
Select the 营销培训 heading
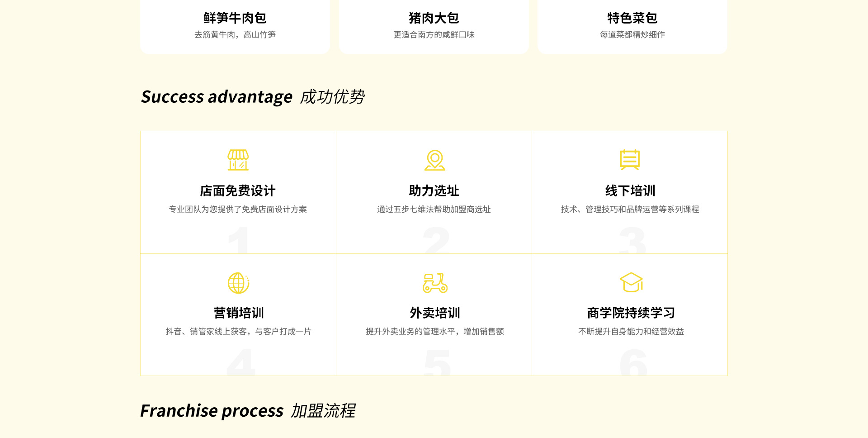pos(239,313)
